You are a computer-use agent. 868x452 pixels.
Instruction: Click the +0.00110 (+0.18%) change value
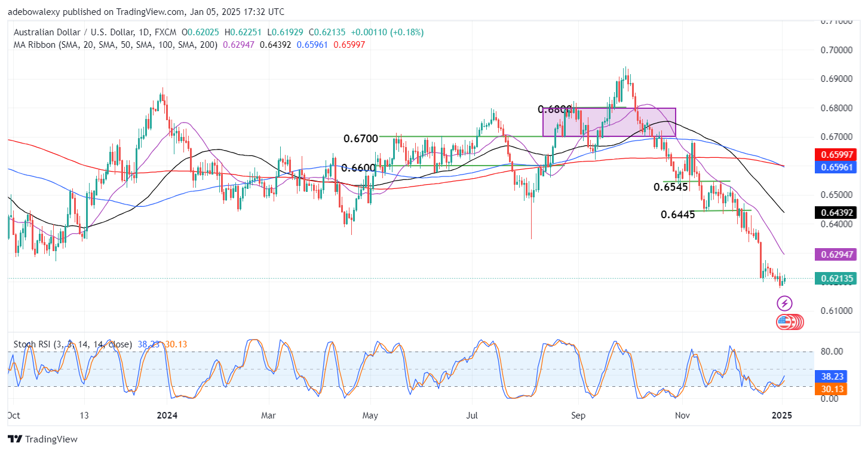coord(387,32)
